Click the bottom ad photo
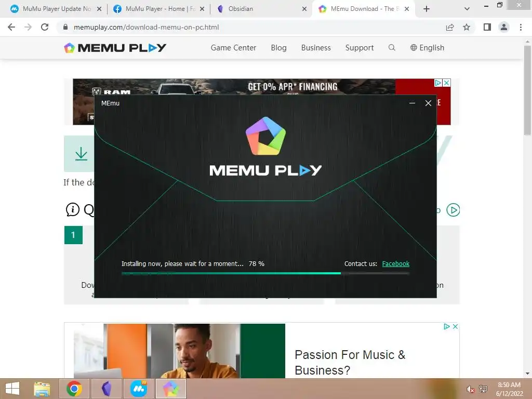Screen dimensions: 532x399 [x=179, y=351]
